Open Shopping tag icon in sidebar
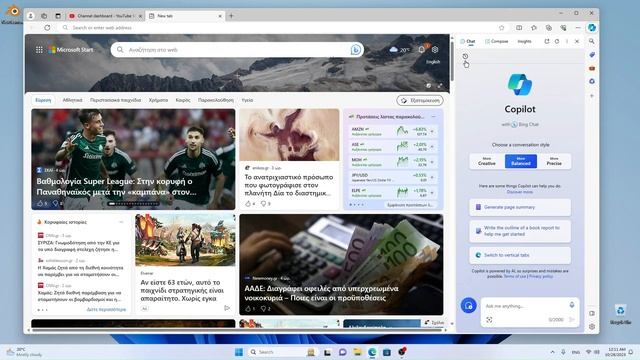 coord(592,55)
